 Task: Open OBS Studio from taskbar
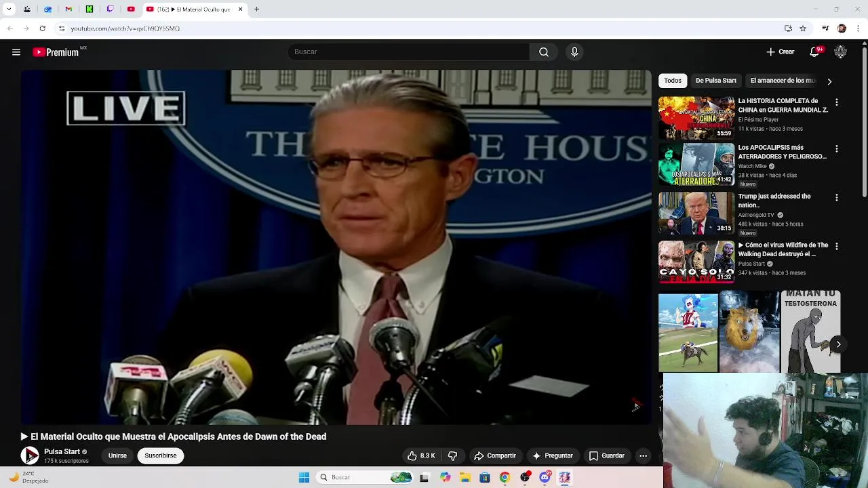(x=524, y=477)
